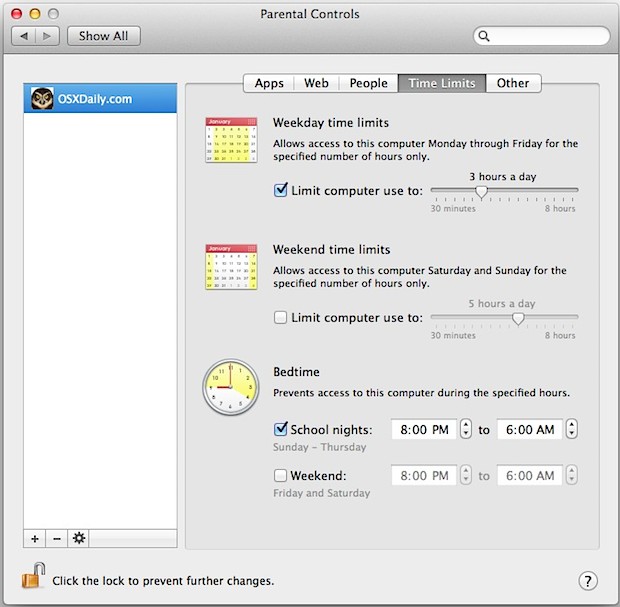
Task: Click the Weekend time limits heading
Action: (331, 250)
